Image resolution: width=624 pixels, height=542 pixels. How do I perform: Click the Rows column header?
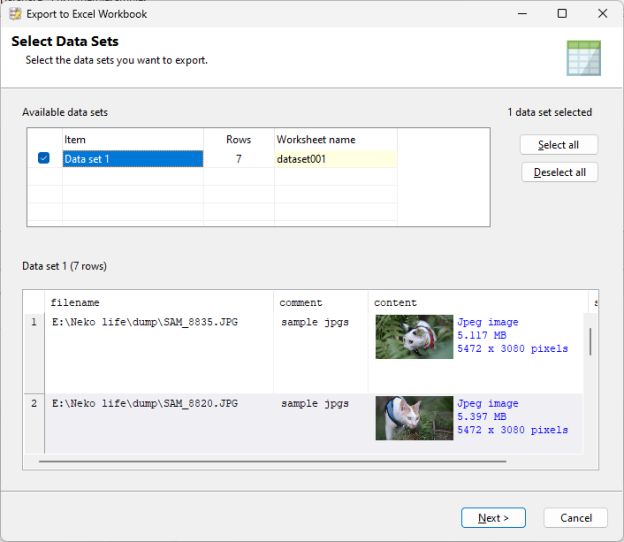click(238, 140)
